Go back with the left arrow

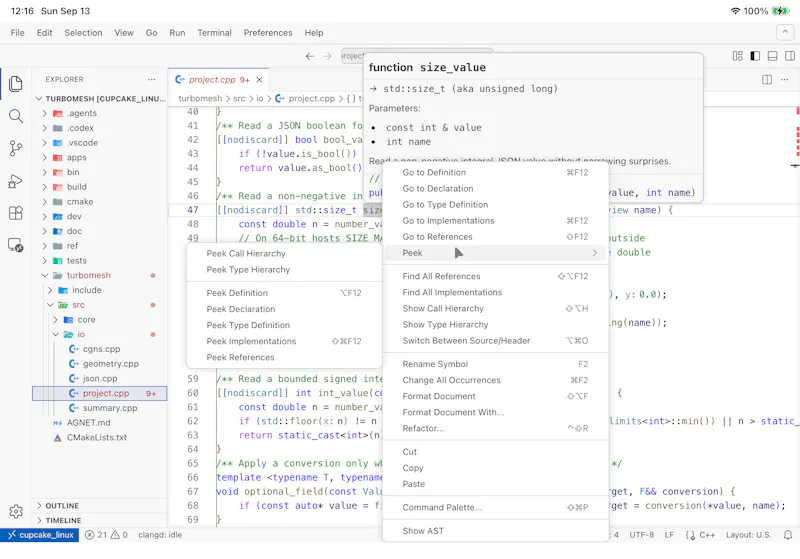pos(310,56)
